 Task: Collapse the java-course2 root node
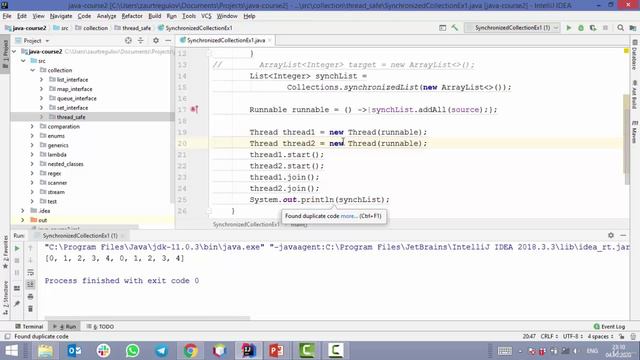[x=14, y=51]
